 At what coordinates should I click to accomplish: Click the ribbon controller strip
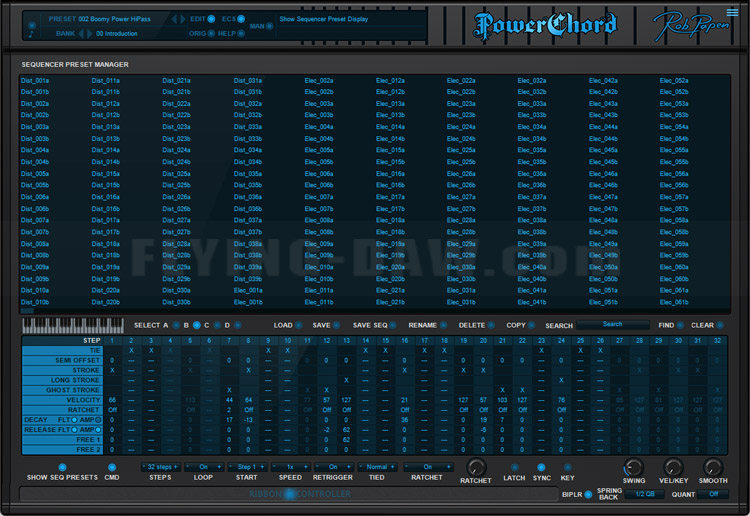(289, 494)
